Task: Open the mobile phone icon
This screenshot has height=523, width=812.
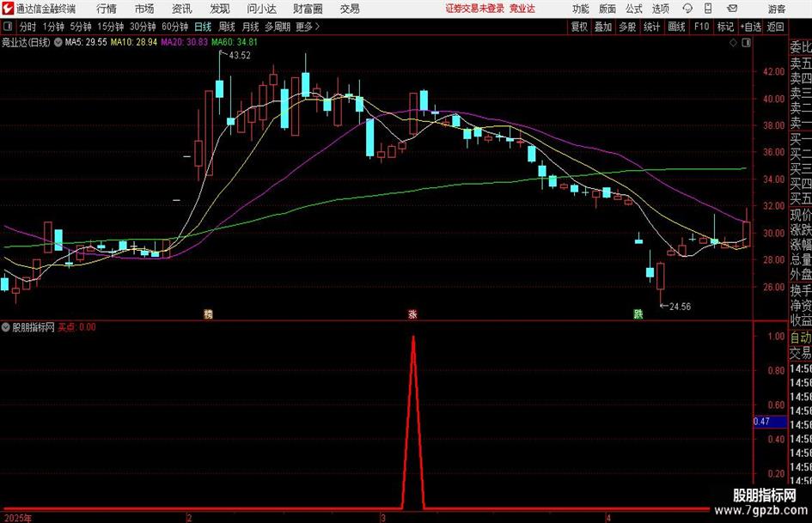Action: (708, 9)
